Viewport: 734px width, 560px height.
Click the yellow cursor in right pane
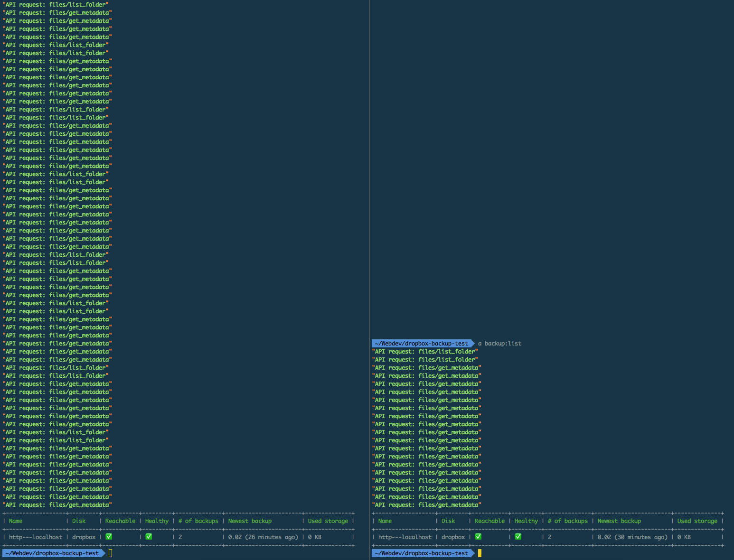[x=480, y=553]
